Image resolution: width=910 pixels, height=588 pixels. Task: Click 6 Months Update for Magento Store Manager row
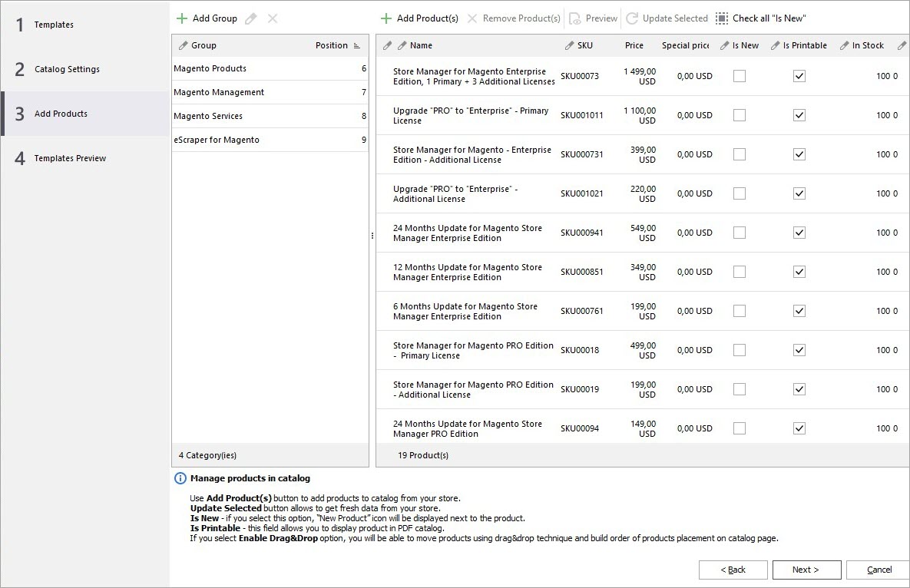pyautogui.click(x=643, y=311)
